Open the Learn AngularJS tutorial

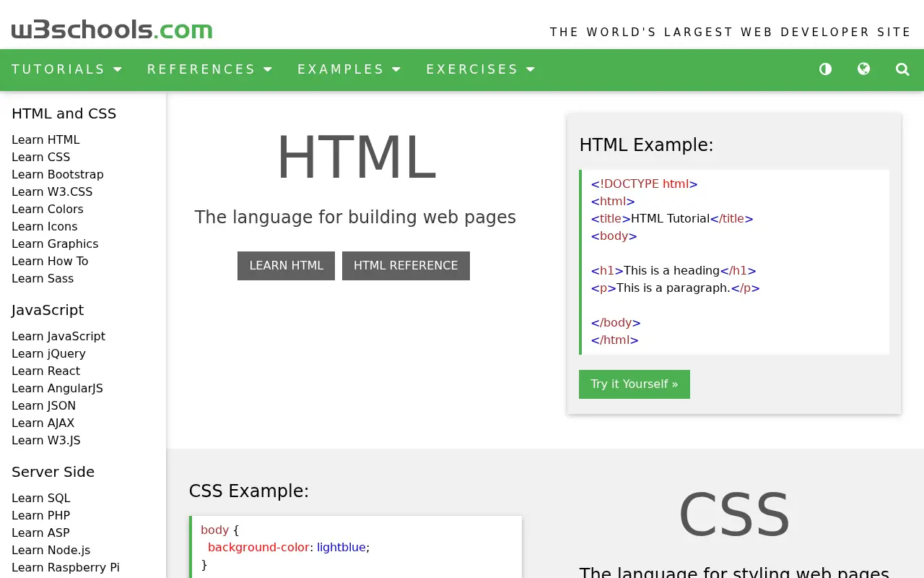pos(57,389)
